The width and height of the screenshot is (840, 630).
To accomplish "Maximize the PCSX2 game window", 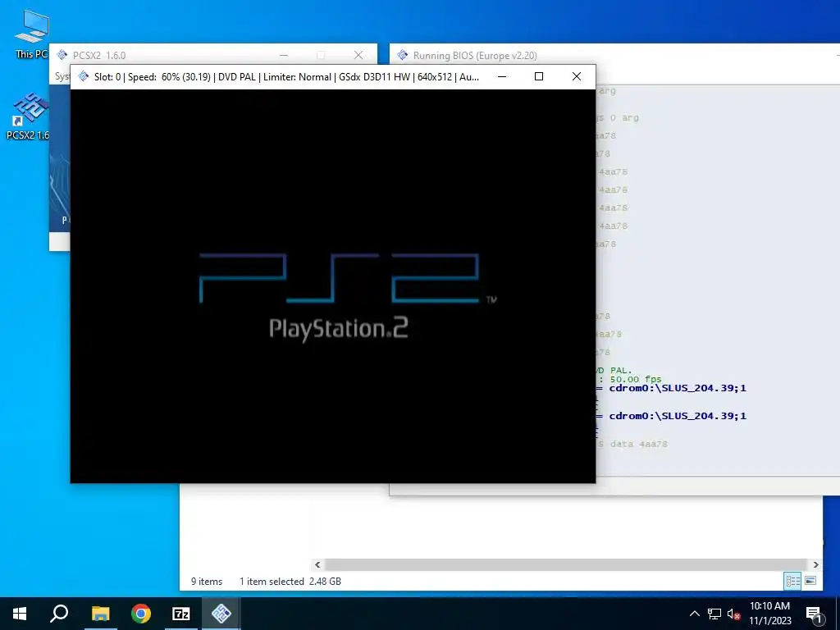I will pyautogui.click(x=539, y=76).
